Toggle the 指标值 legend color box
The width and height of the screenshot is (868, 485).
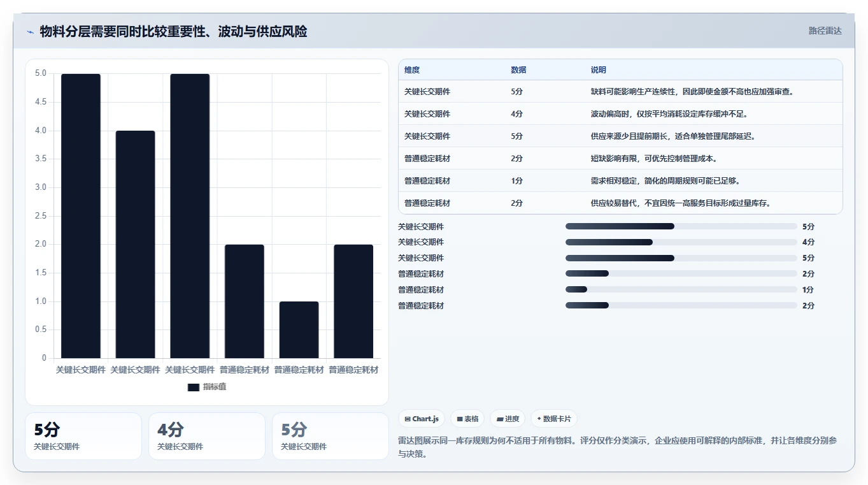194,387
